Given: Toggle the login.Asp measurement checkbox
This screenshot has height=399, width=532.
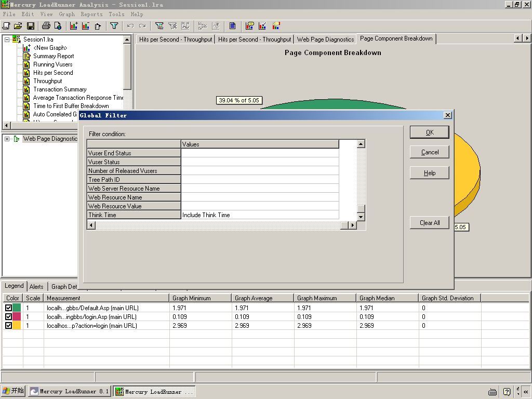Looking at the screenshot, I should click(8, 317).
